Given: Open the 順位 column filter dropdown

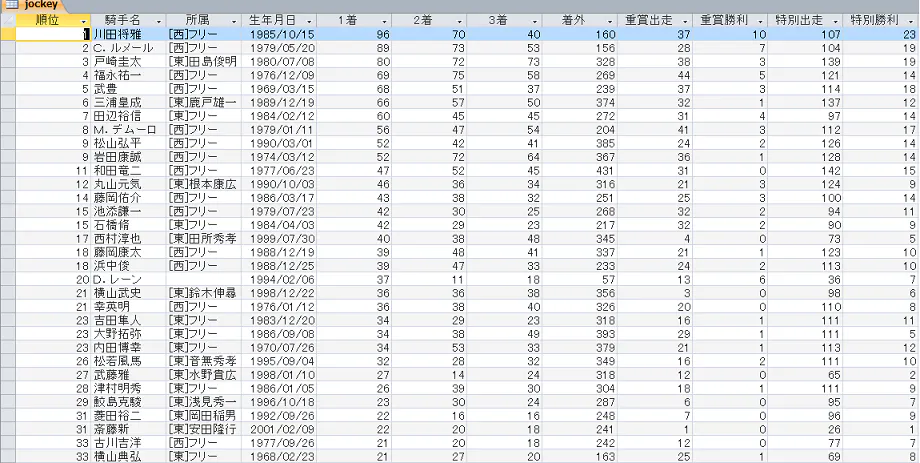Looking at the screenshot, I should (x=84, y=21).
